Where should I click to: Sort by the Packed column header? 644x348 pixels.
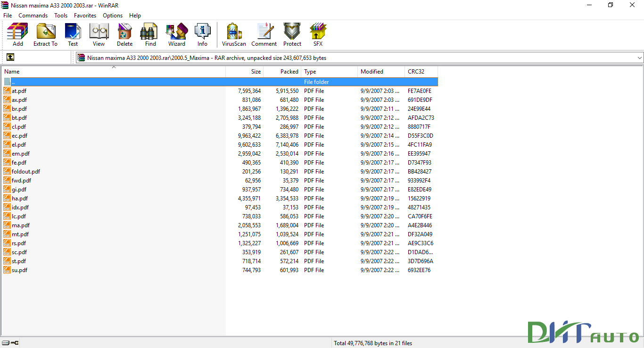tap(282, 72)
